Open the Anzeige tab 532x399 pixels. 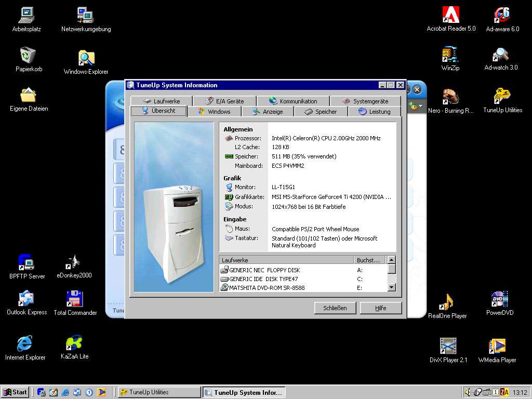(268, 112)
